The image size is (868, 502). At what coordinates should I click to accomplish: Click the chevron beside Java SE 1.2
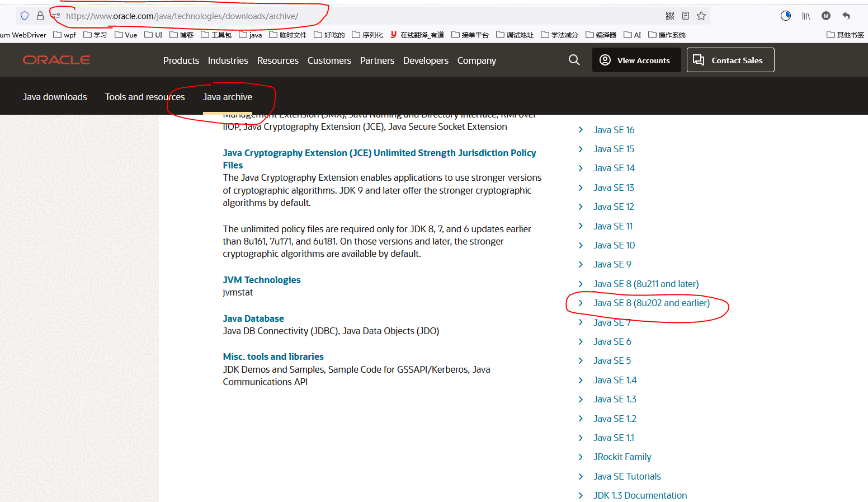(x=581, y=419)
